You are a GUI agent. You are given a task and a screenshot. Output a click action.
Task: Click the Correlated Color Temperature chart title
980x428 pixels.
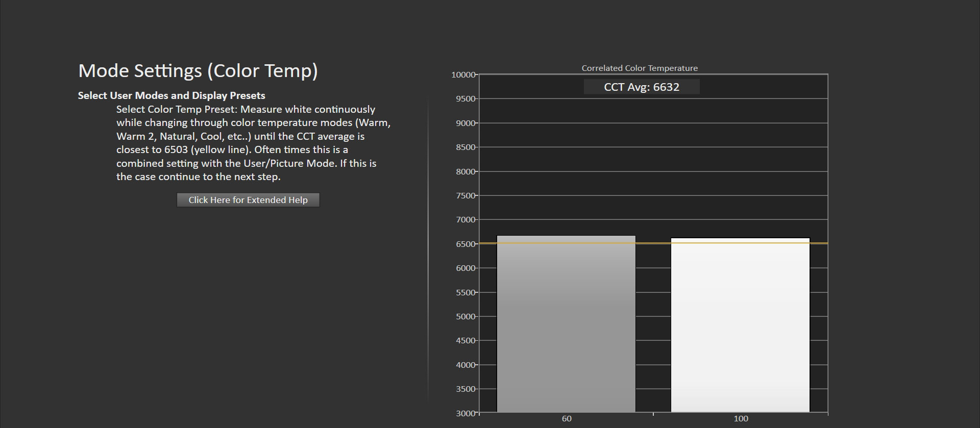click(x=640, y=68)
